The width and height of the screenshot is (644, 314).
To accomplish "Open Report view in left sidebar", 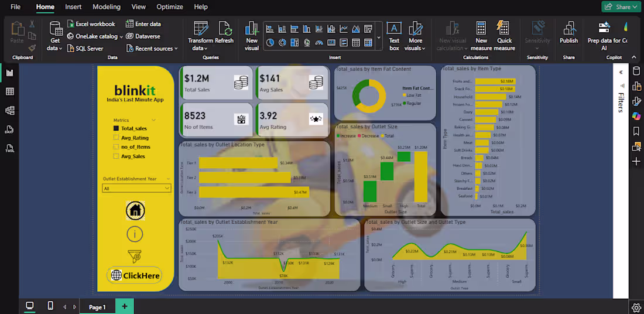I will click(9, 73).
